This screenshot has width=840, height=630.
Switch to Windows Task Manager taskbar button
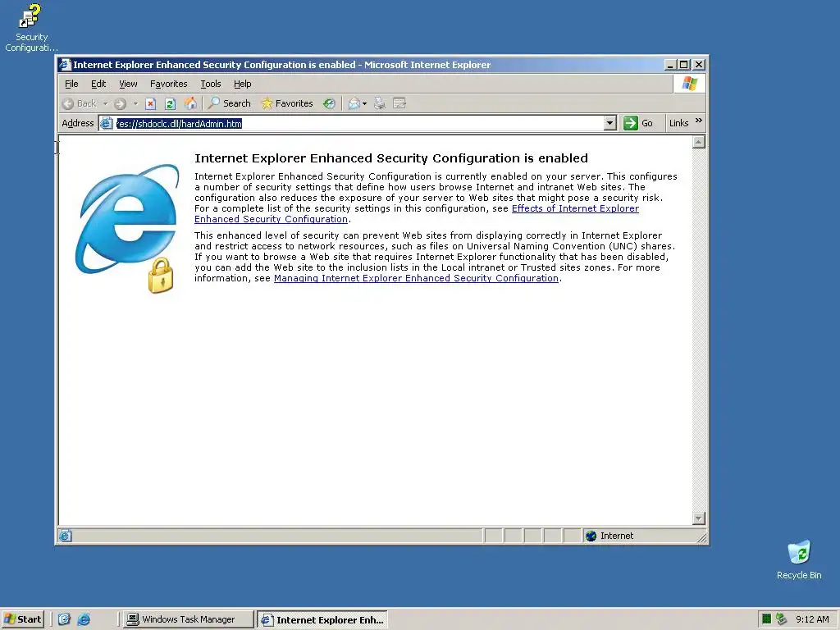(188, 619)
